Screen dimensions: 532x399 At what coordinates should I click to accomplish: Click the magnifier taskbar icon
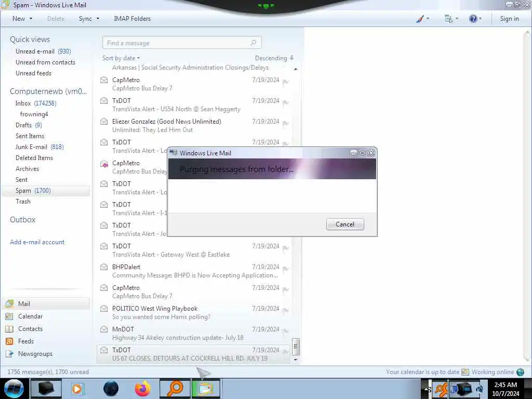click(x=175, y=389)
